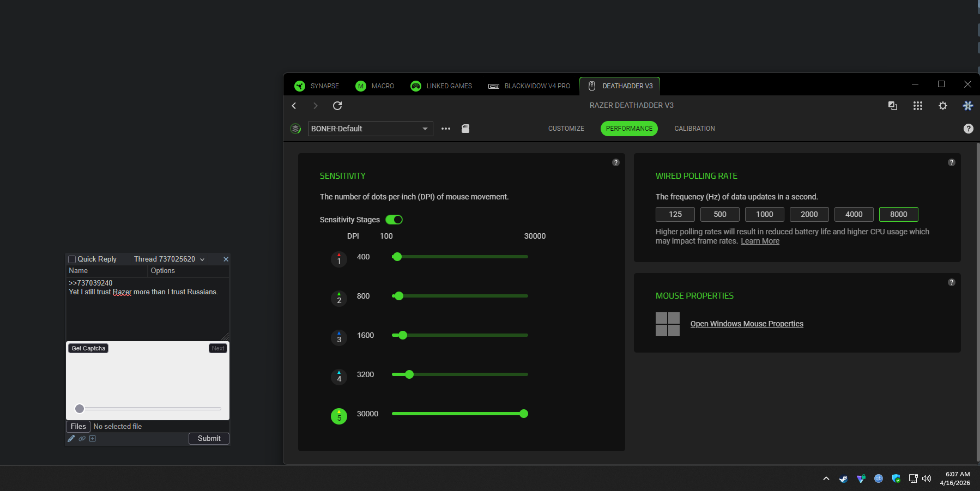Click the on-board memory storage icon
Screen dimensions: 980x491
coord(465,129)
